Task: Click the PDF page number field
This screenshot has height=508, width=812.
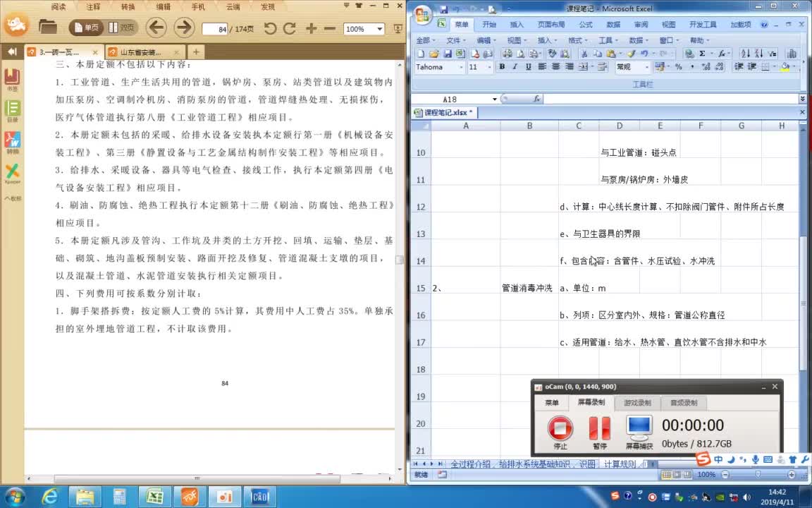Action: pos(215,29)
